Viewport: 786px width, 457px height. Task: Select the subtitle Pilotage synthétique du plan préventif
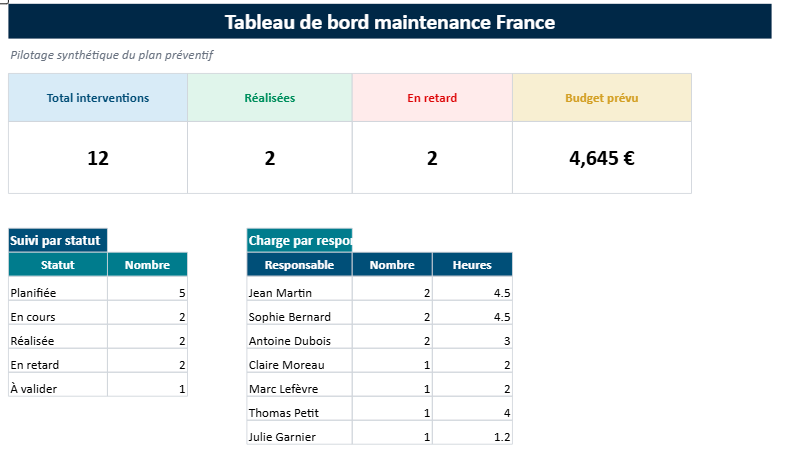tap(112, 55)
